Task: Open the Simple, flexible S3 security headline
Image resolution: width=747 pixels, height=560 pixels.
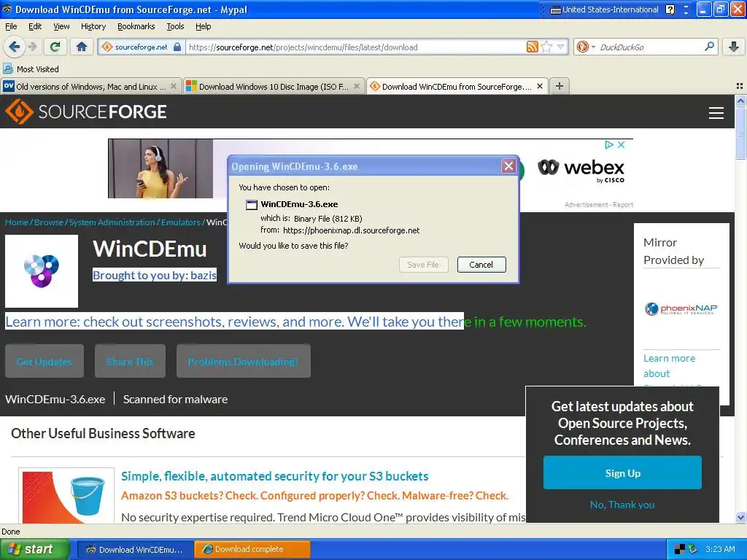Action: [x=274, y=476]
